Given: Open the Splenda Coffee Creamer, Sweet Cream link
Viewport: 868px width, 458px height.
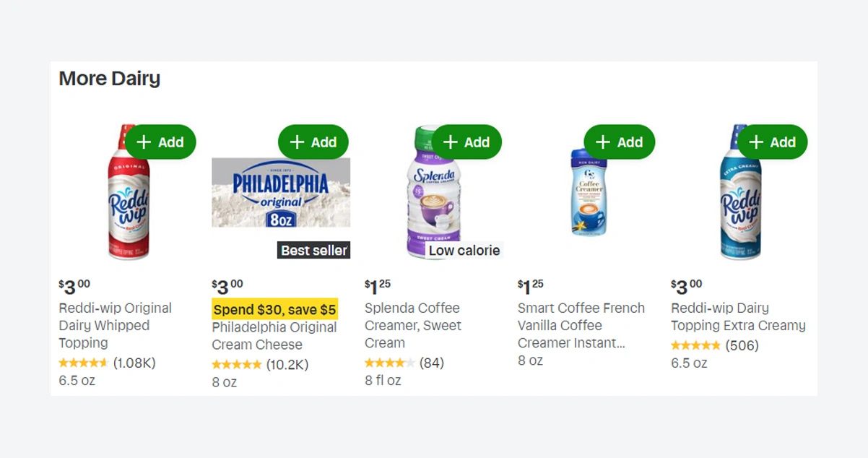Looking at the screenshot, I should tap(412, 325).
